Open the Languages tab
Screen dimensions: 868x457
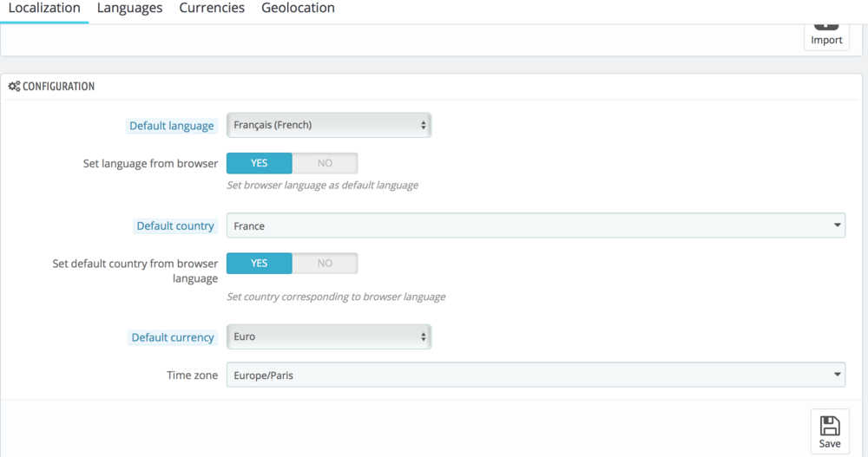click(129, 9)
